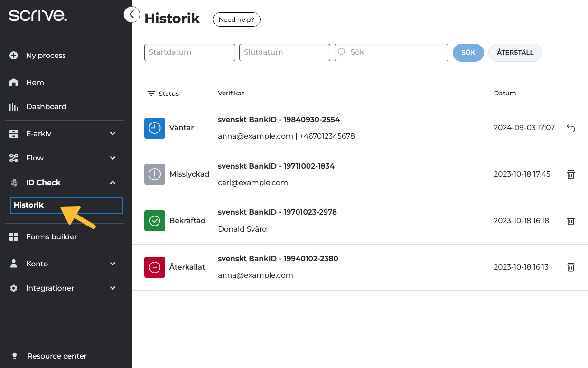Viewport: 588px width, 368px height.
Task: Expand the E-arkiv menu section
Action: click(112, 134)
